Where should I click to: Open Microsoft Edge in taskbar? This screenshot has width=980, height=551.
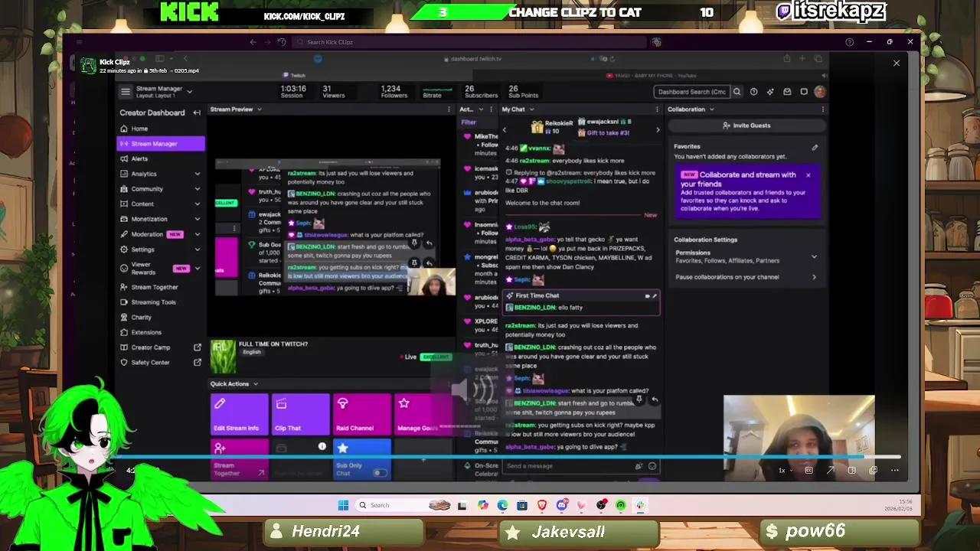pos(502,505)
